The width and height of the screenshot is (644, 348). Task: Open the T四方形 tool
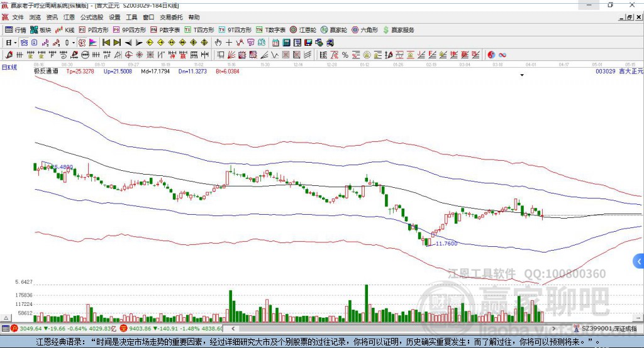click(x=199, y=30)
